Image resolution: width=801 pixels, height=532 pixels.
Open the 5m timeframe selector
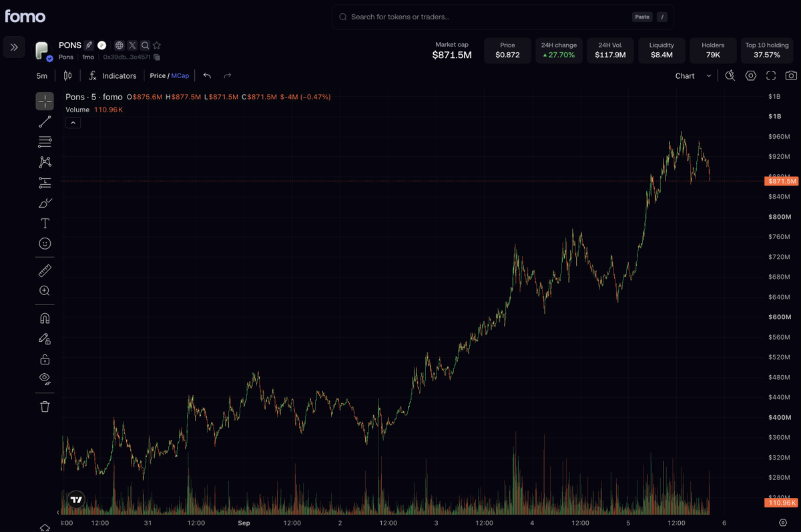tap(42, 76)
